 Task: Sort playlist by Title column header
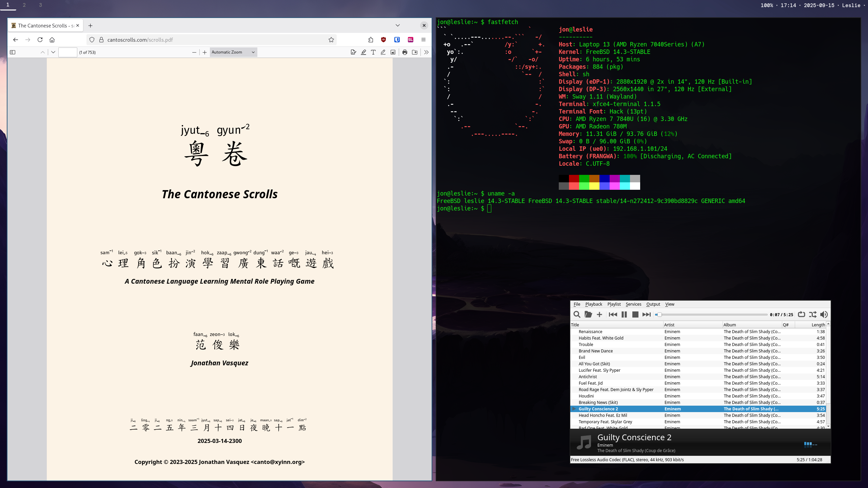[617, 325]
